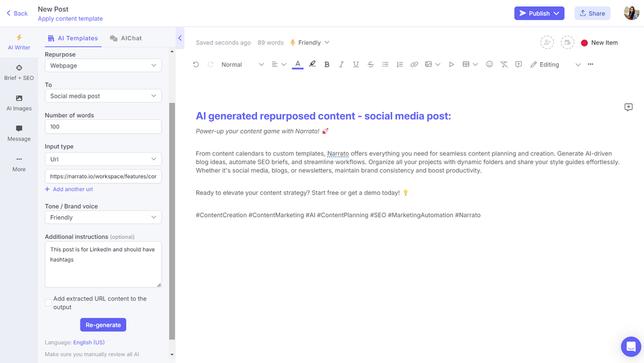The width and height of the screenshot is (644, 363).
Task: Click the add comment icon at right margin
Action: [629, 107]
